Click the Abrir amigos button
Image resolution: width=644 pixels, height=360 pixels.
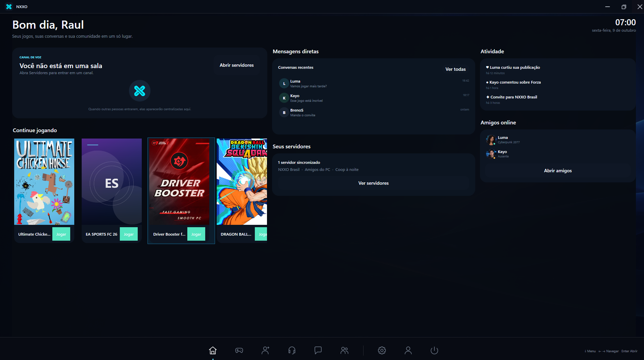point(558,171)
